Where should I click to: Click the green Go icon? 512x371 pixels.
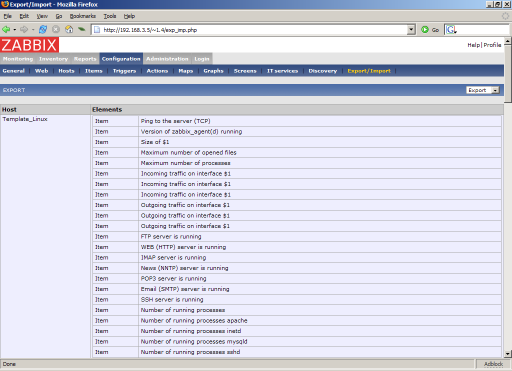[425, 30]
